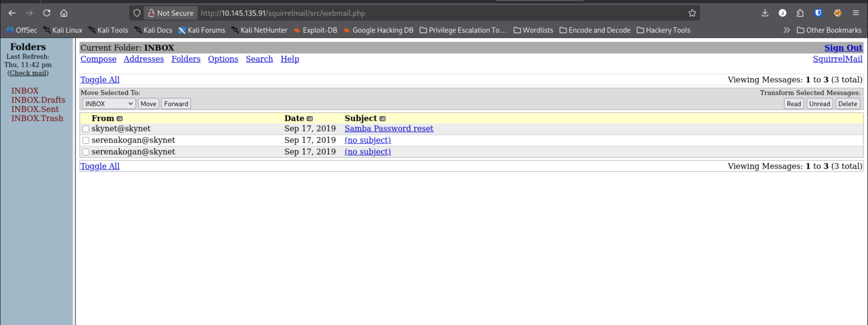Viewport: 868px width, 325px height.
Task: Expand the Wordlists bookmark folder
Action: pyautogui.click(x=533, y=30)
